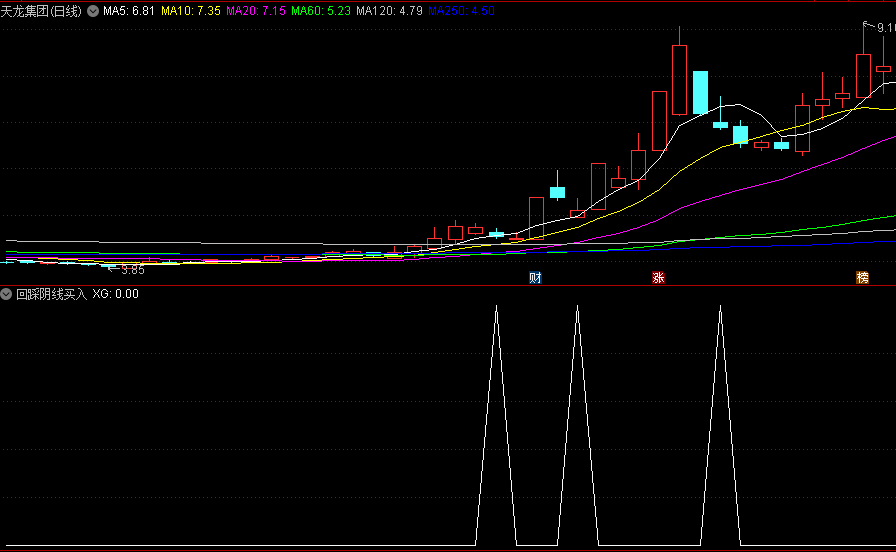Select the tallest cyan candlestick near the peak

(x=701, y=93)
